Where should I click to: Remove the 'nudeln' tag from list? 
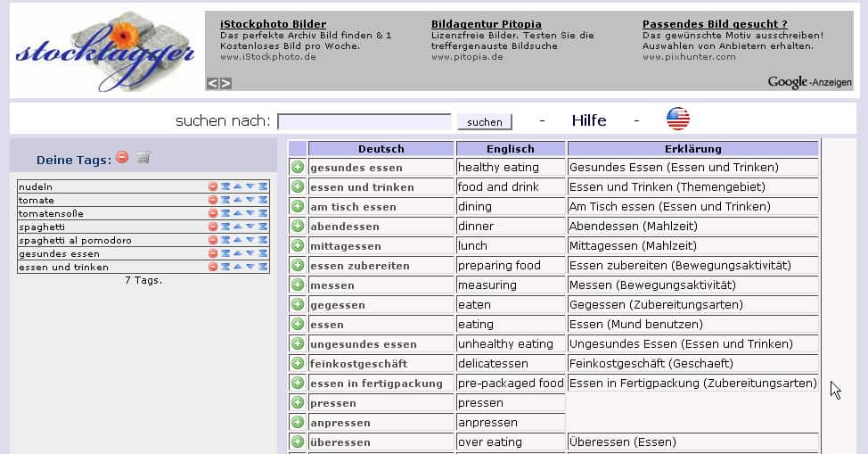pos(213,187)
